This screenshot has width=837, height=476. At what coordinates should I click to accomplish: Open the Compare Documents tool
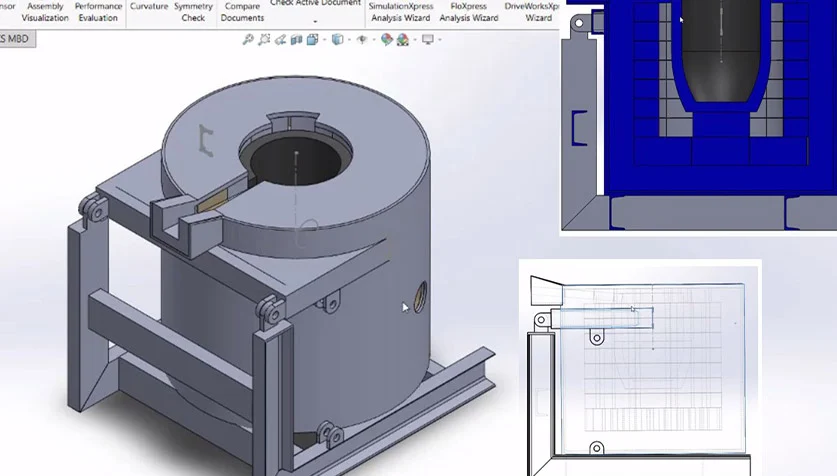(242, 12)
